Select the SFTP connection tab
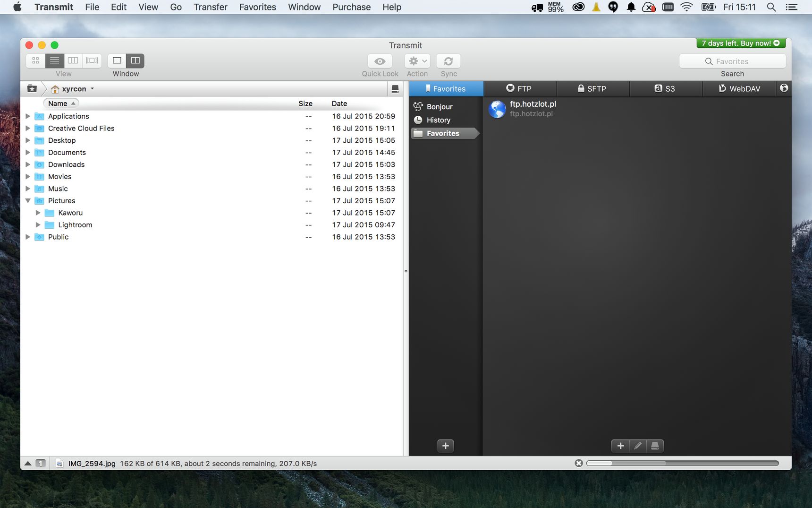 pyautogui.click(x=593, y=89)
